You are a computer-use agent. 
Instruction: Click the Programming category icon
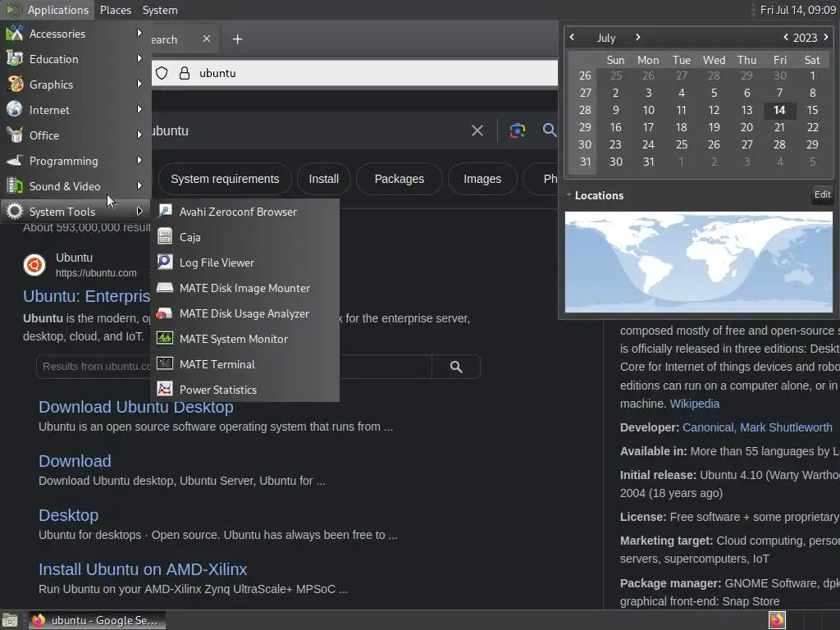pos(15,161)
